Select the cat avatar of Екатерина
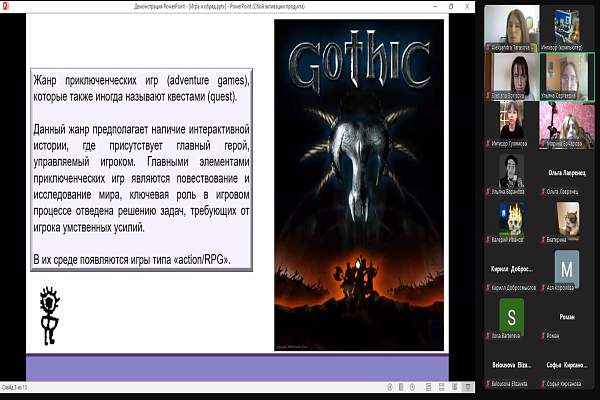 tap(567, 219)
